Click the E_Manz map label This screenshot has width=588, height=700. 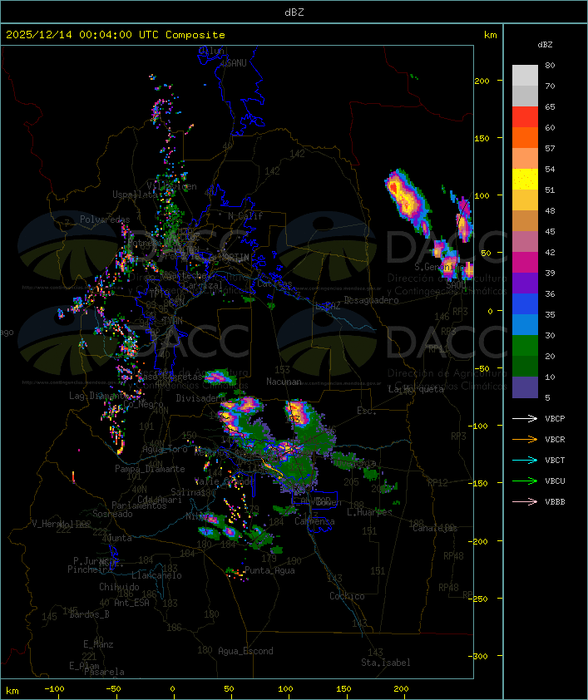pyautogui.click(x=98, y=644)
